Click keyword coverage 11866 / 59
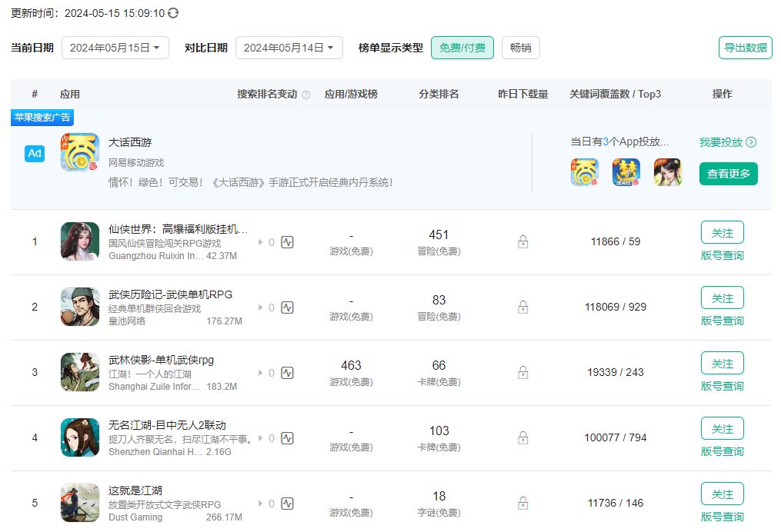Screen dimensions: 781x532 615,242
